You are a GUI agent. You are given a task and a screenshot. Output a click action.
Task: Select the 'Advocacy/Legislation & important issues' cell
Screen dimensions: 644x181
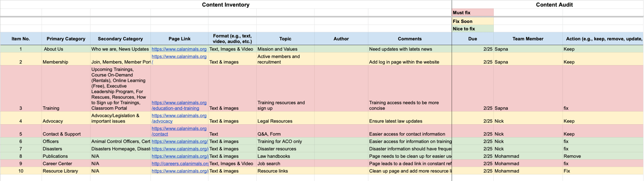click(x=120, y=118)
